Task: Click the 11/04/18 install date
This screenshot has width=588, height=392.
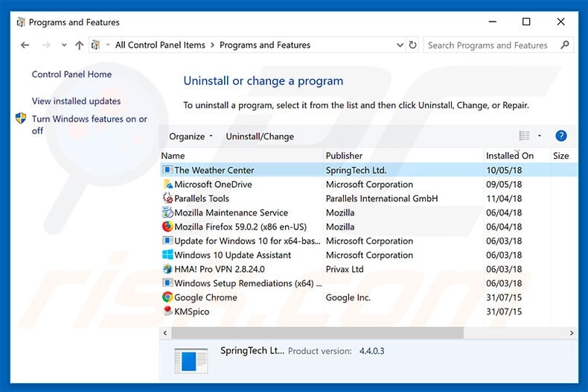Action: [504, 199]
